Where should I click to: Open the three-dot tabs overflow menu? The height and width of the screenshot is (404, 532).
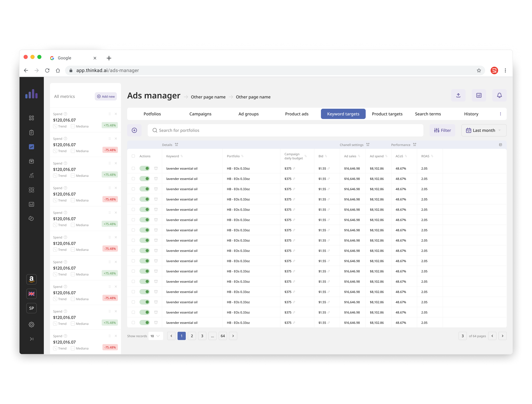point(501,114)
